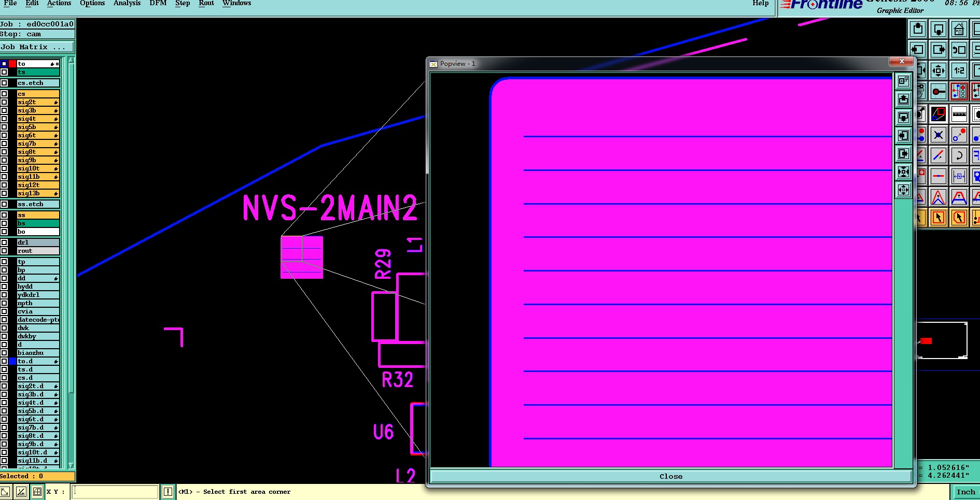Click the pan down view icon

[x=939, y=29]
